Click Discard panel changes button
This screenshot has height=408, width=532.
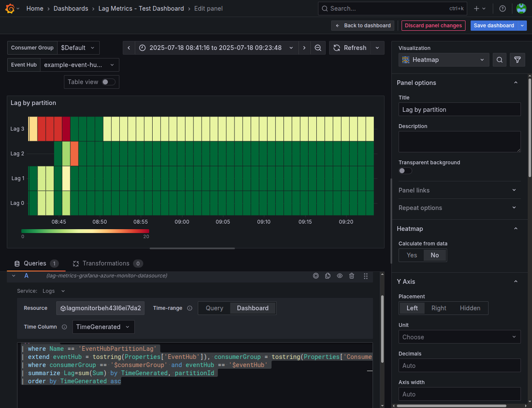coord(433,26)
